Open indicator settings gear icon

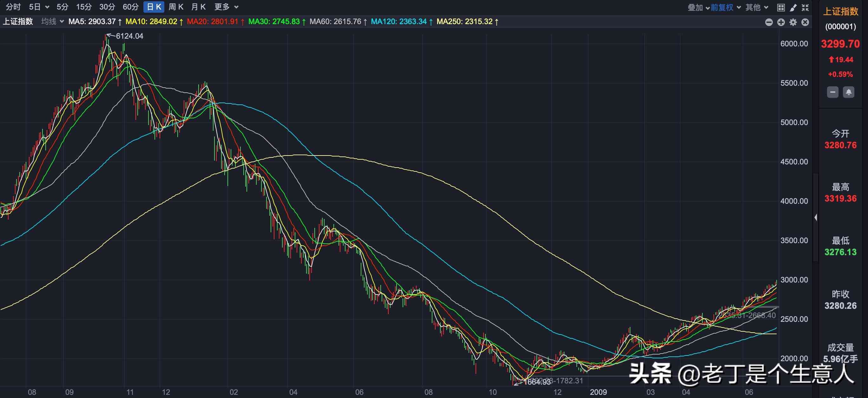point(793,22)
